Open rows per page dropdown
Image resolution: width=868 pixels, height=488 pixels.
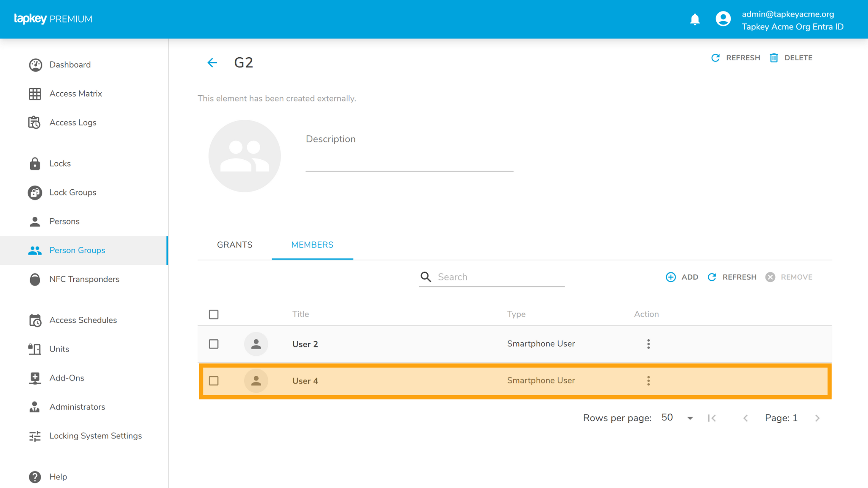click(677, 418)
